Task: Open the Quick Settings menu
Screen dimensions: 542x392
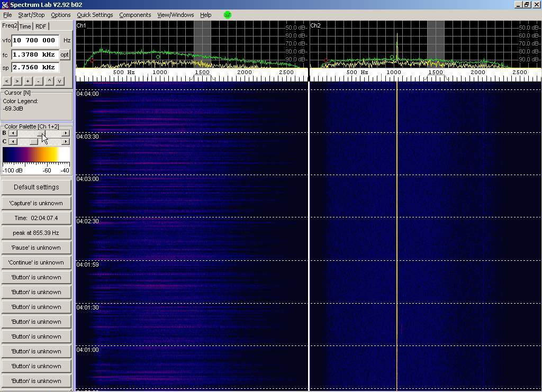Action: point(95,15)
